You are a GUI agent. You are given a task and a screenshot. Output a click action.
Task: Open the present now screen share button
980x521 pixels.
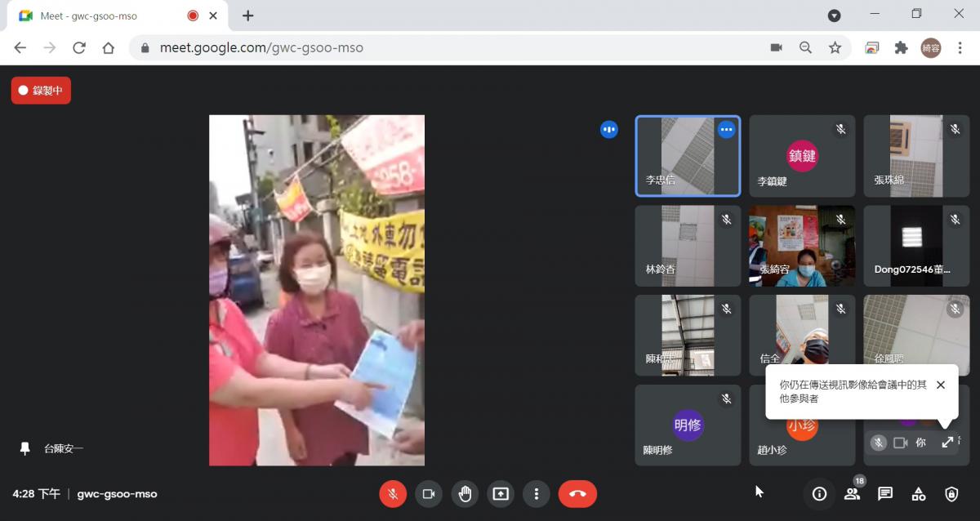point(501,494)
